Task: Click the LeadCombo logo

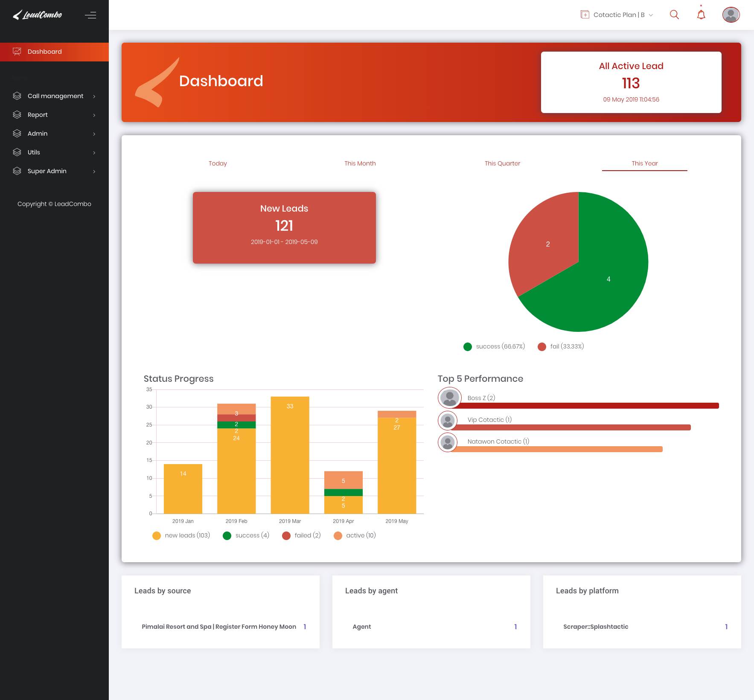Action: pos(38,15)
